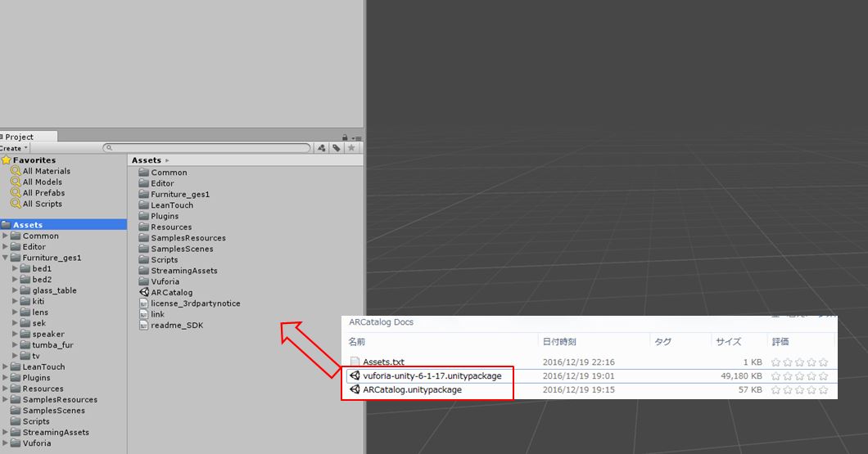Select Editor folder in the Assets list pane
Image resolution: width=868 pixels, height=454 pixels.
(156, 183)
